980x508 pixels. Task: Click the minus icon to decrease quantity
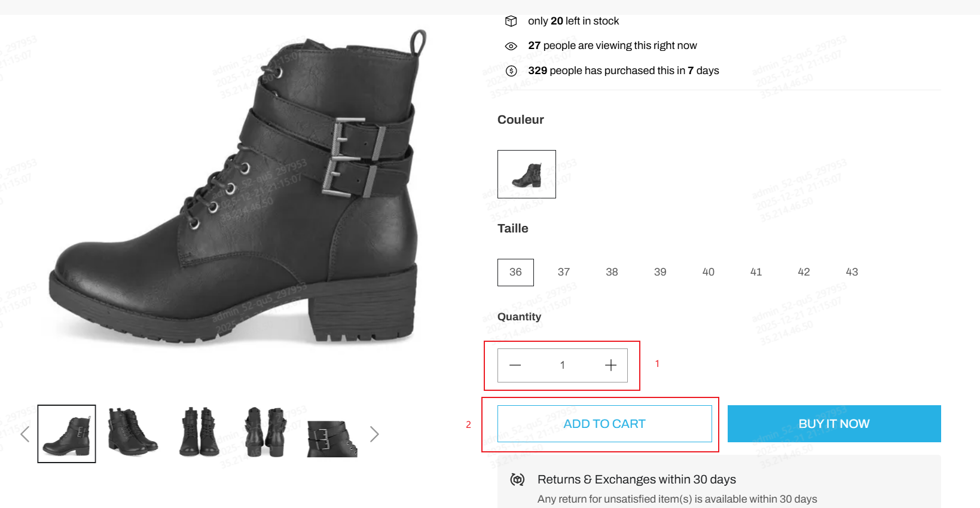(x=515, y=365)
